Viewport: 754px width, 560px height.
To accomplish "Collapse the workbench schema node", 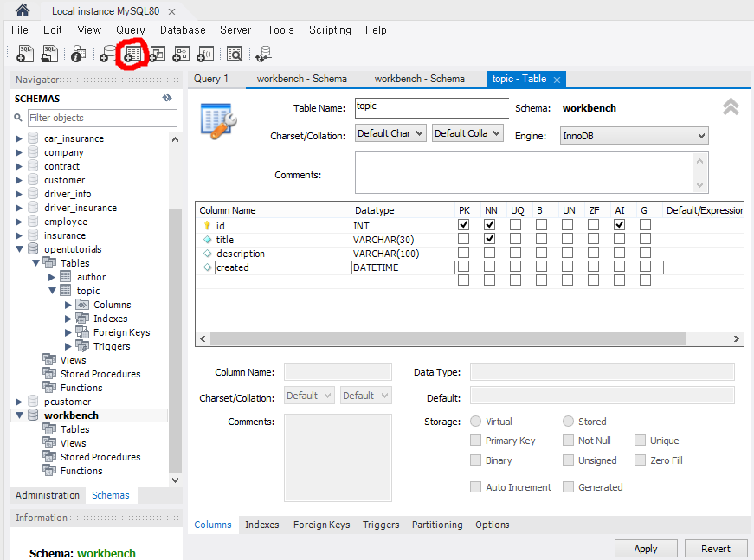I will tap(19, 415).
